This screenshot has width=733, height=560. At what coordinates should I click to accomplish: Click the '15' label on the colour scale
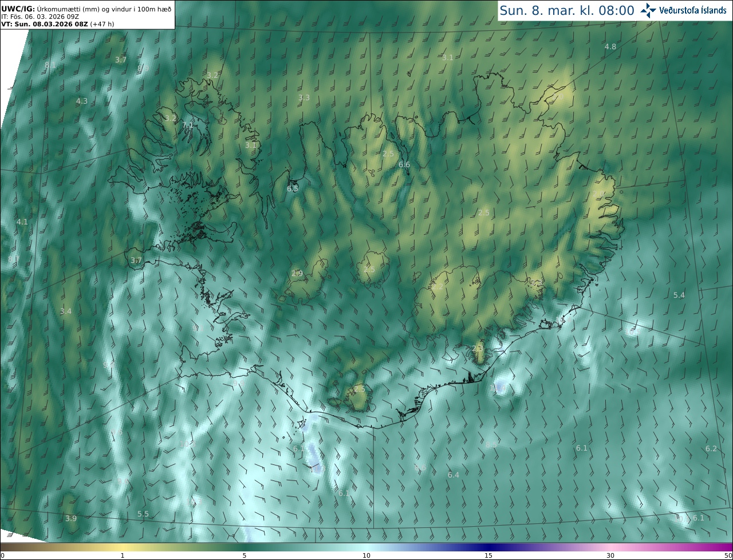click(488, 555)
